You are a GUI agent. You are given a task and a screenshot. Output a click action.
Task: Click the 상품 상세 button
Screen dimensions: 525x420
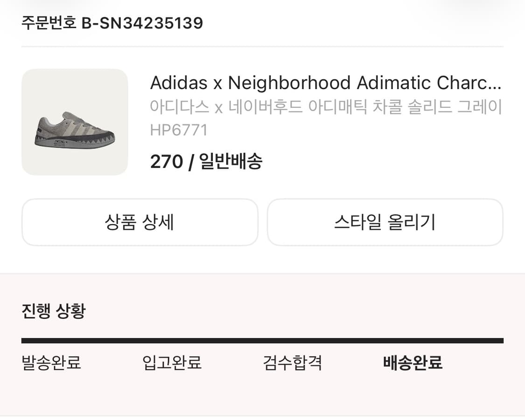click(139, 223)
